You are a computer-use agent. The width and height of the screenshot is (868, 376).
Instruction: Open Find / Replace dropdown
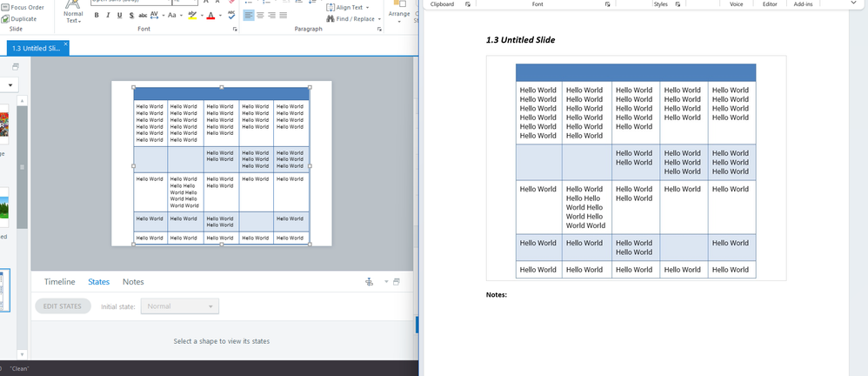354,19
